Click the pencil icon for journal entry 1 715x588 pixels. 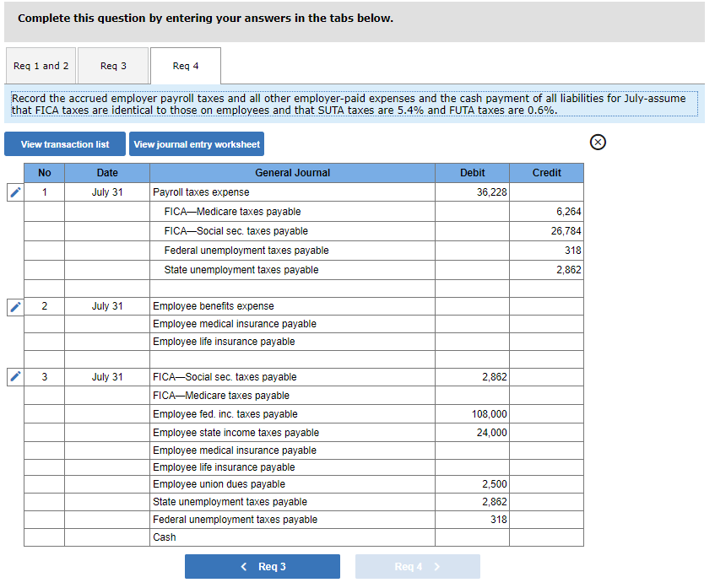coord(14,192)
